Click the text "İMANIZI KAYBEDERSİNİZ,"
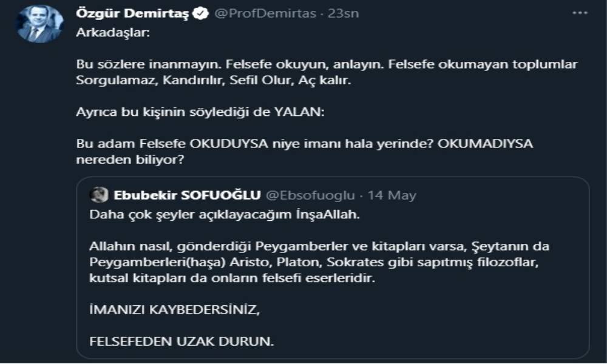The height and width of the screenshot is (364, 607). pyautogui.click(x=174, y=309)
